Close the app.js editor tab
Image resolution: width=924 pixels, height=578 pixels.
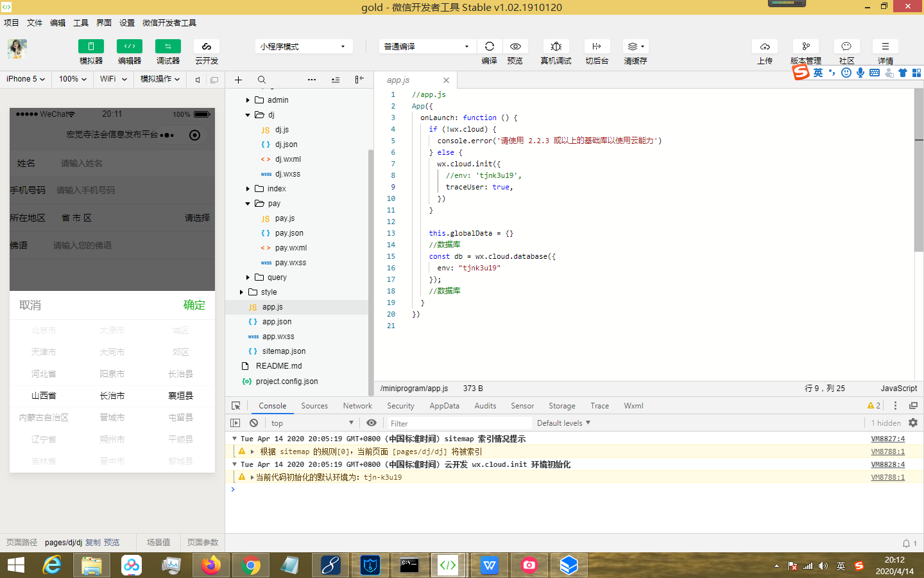[x=446, y=80]
